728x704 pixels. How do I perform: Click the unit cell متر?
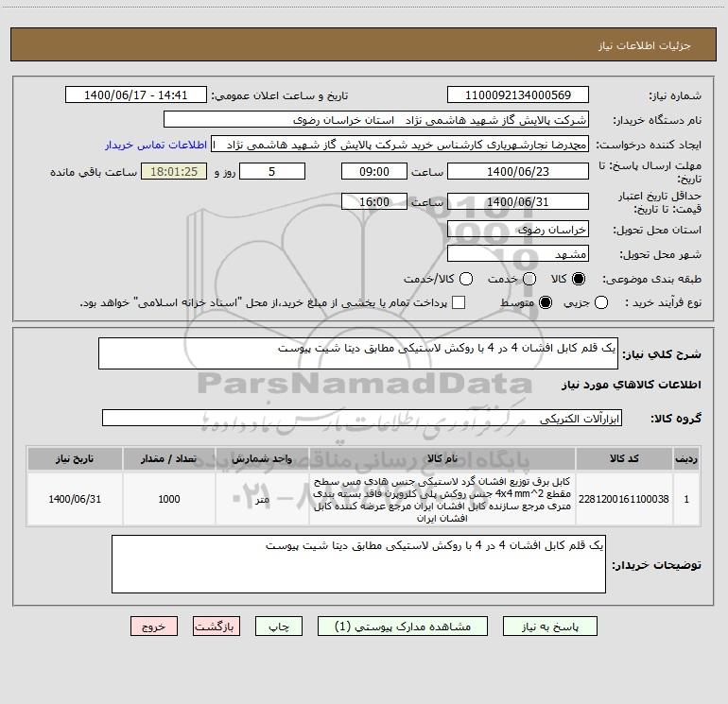[x=262, y=499]
